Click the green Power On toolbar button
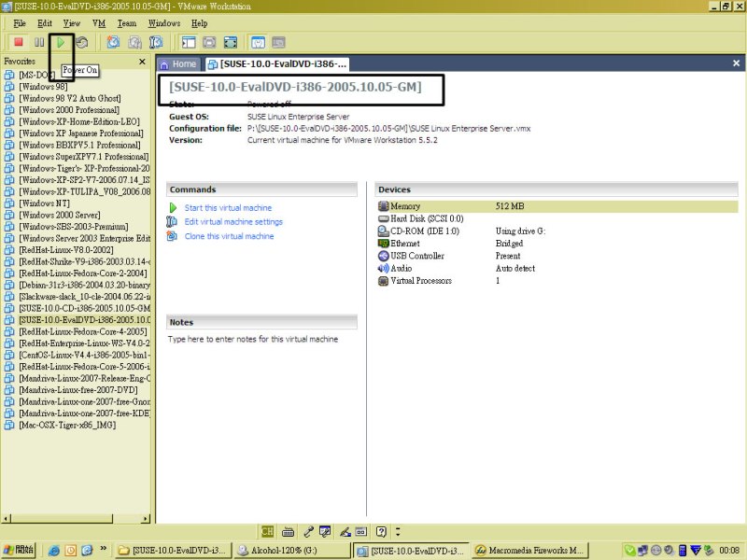This screenshot has width=747, height=560. pos(61,42)
